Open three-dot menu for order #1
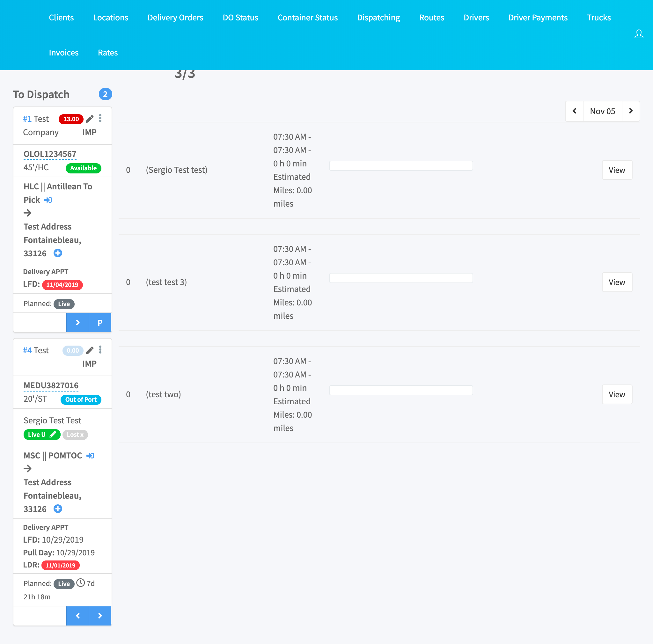This screenshot has height=644, width=653. (100, 118)
